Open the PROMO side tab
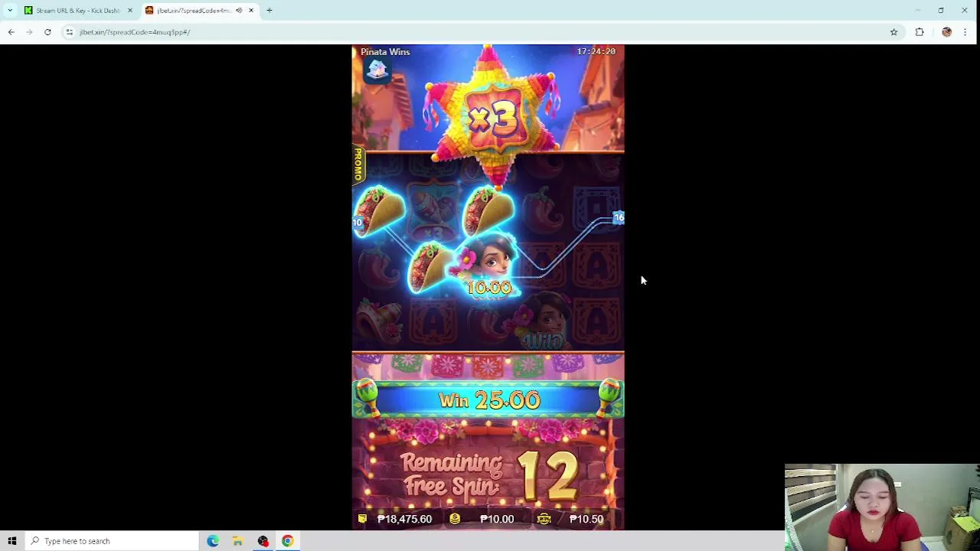Screen dimensions: 980x551 pos(358,165)
